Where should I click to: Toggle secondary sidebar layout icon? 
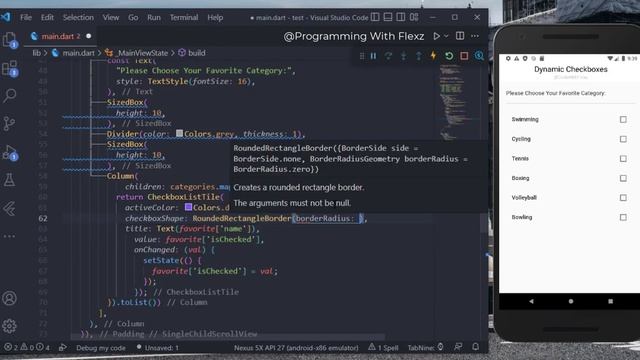click(x=401, y=17)
